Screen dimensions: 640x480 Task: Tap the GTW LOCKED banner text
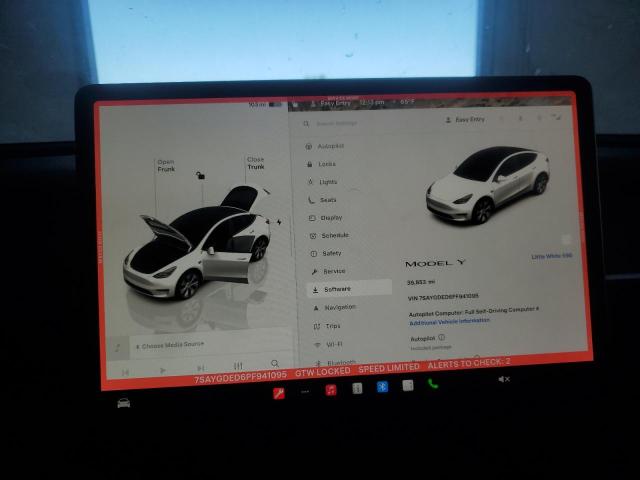point(322,372)
